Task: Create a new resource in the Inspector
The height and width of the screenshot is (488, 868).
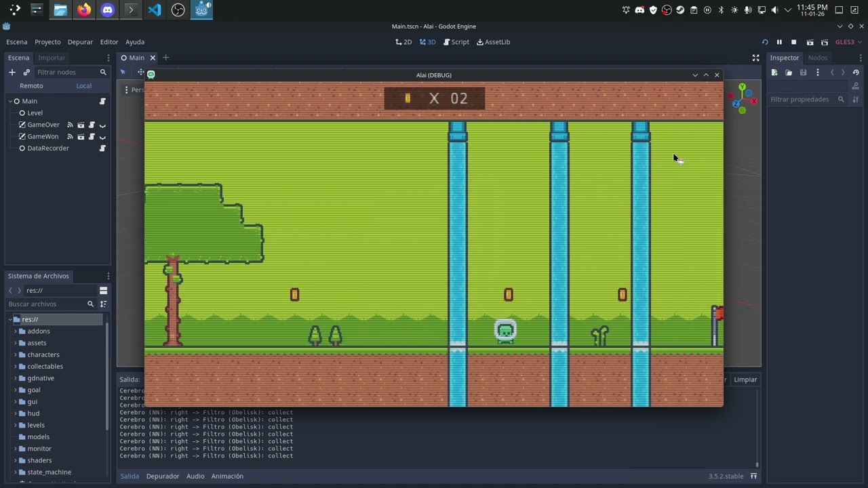Action: [774, 73]
